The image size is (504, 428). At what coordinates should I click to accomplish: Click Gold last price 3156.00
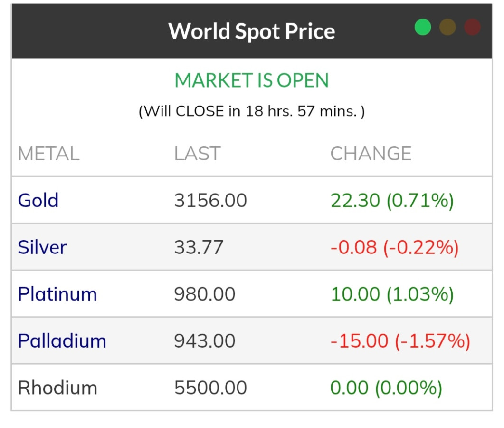coord(210,200)
